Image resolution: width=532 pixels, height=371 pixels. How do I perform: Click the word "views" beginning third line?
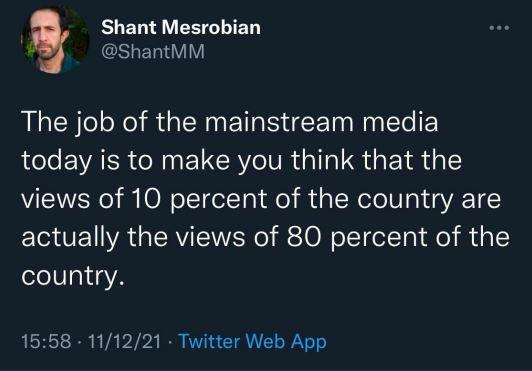pos(56,199)
